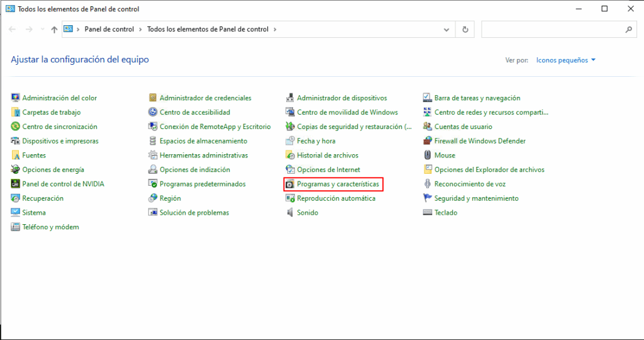Open Centro de movilidad de Windows icon
This screenshot has height=340, width=644.
290,112
